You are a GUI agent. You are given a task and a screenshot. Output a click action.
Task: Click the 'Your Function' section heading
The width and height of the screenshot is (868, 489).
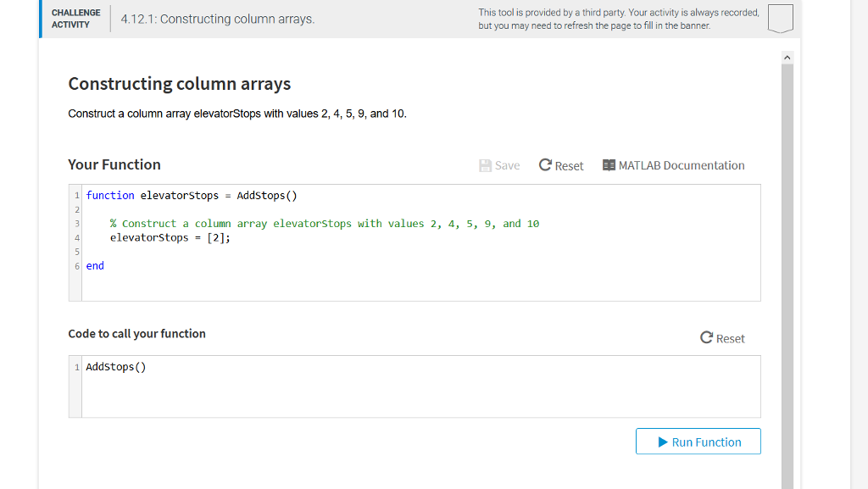click(x=114, y=164)
